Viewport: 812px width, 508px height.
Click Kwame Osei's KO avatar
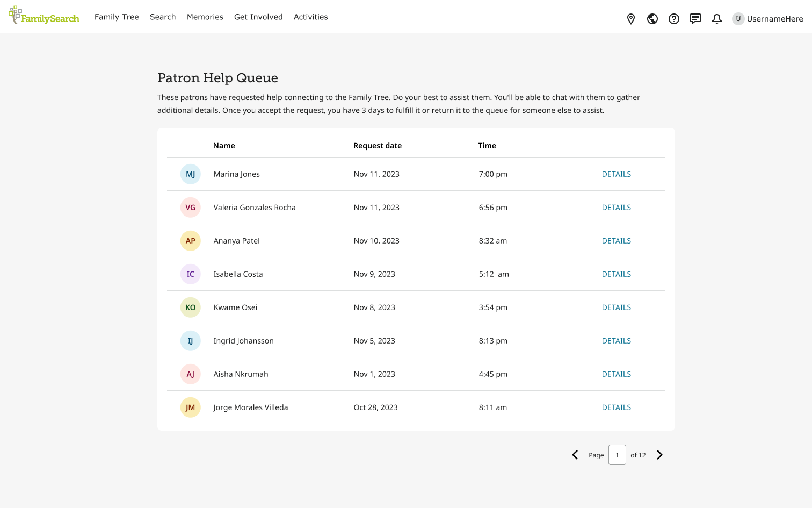191,307
